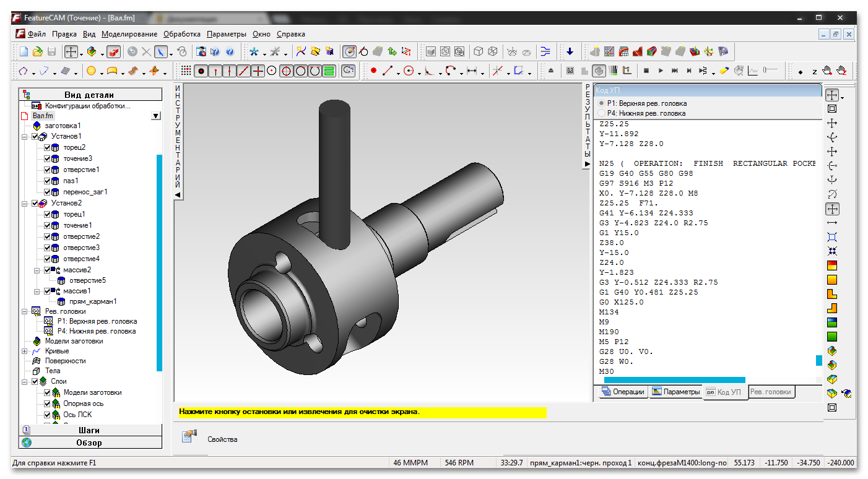The image size is (868, 479).
Task: Click the yellow circle solid primitive icon
Action: pos(91,71)
